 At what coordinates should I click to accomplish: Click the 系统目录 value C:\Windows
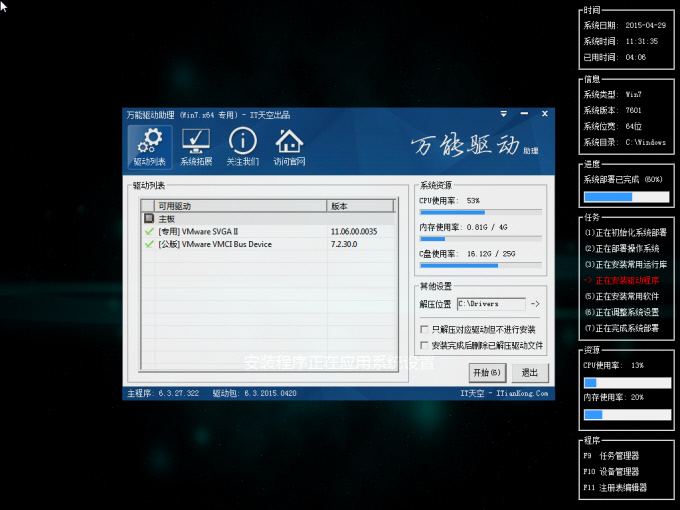pyautogui.click(x=645, y=142)
